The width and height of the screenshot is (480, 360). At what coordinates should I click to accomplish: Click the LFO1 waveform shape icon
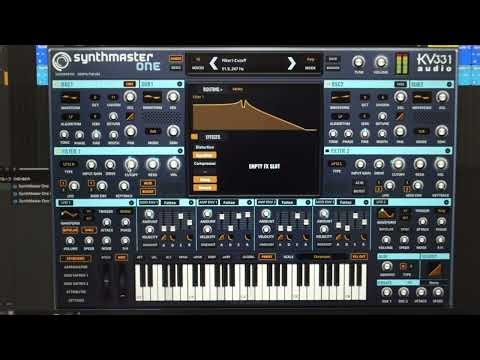(x=70, y=214)
